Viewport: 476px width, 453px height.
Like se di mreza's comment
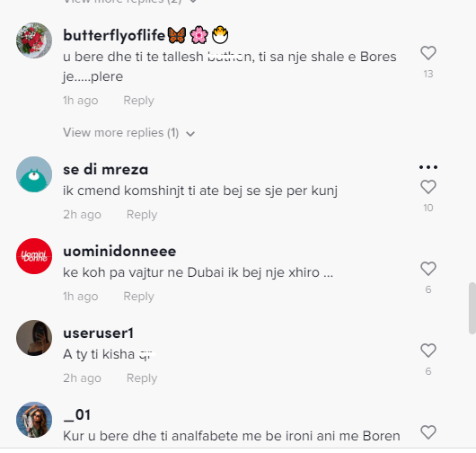pyautogui.click(x=428, y=187)
